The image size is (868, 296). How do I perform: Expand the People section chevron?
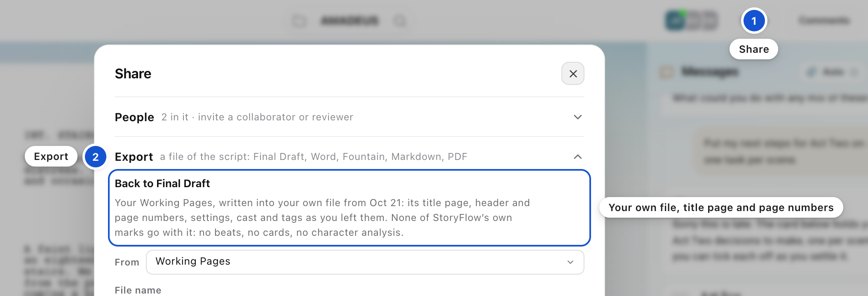(x=577, y=117)
